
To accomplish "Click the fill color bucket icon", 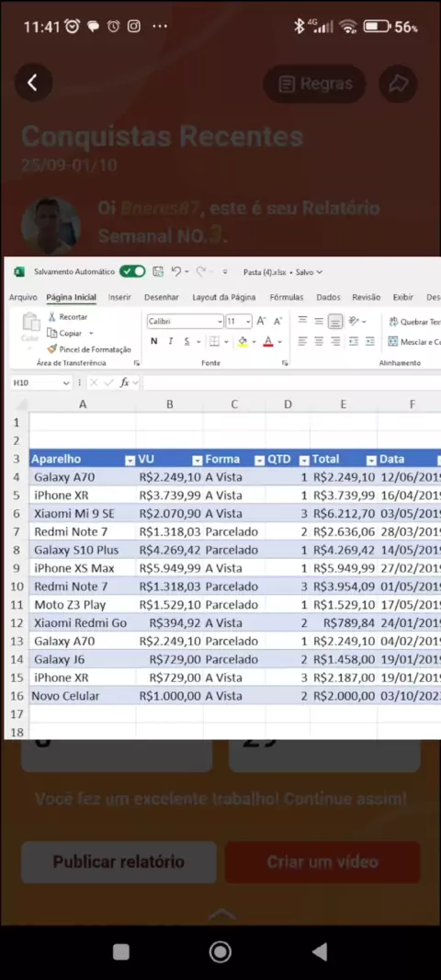I will pos(243,341).
